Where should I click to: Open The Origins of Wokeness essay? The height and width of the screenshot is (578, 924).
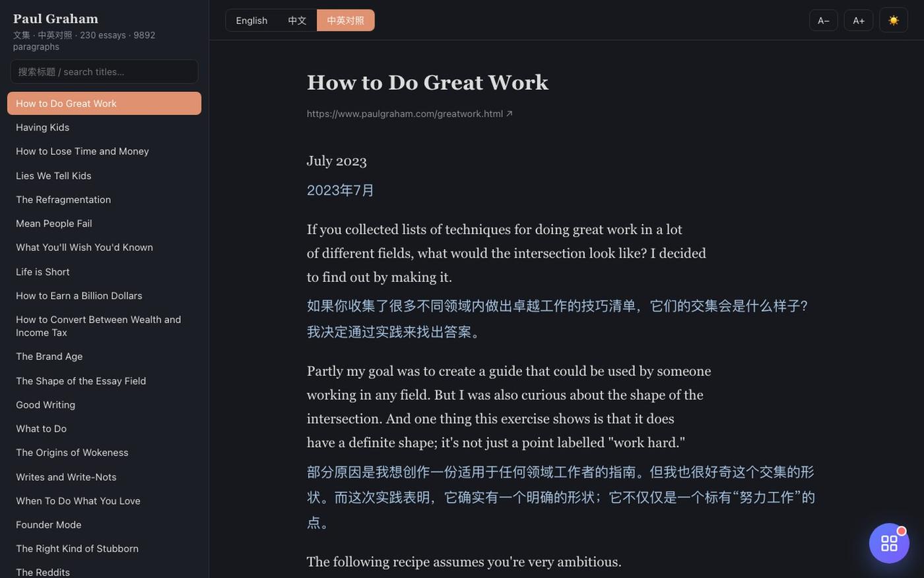click(104, 452)
